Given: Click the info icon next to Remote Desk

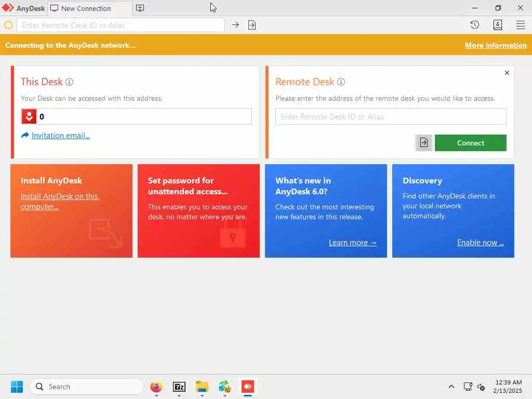Looking at the screenshot, I should [x=341, y=82].
